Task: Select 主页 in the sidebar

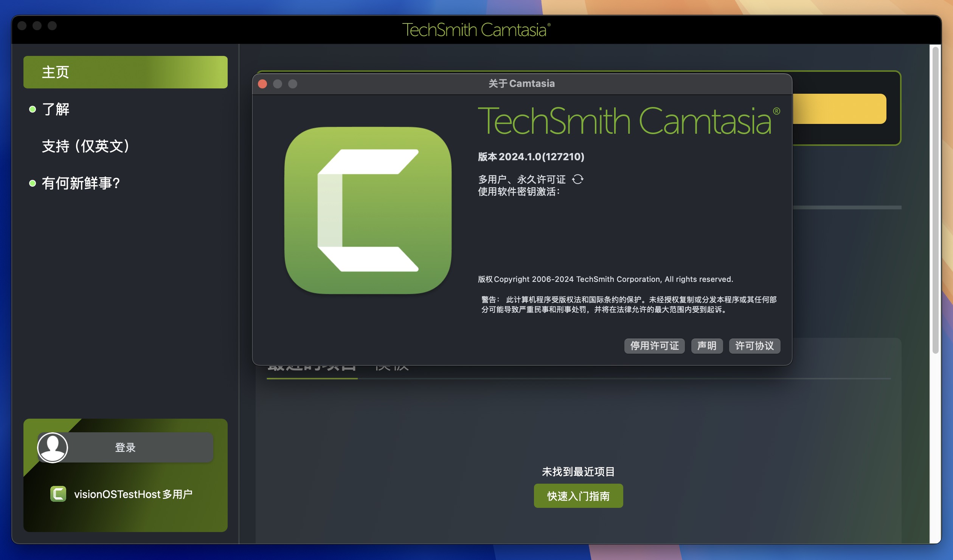Action: point(126,72)
